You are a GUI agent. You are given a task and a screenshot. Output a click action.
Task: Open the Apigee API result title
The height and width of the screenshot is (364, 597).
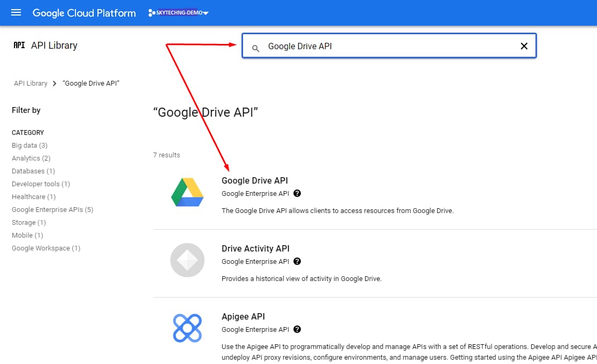pos(243,317)
